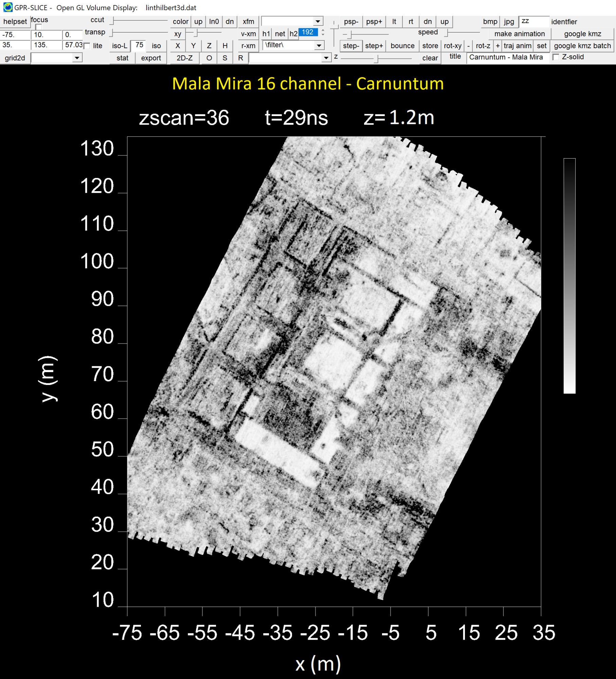This screenshot has height=679, width=616.
Task: Click the 2D-Z button
Action: click(x=185, y=58)
